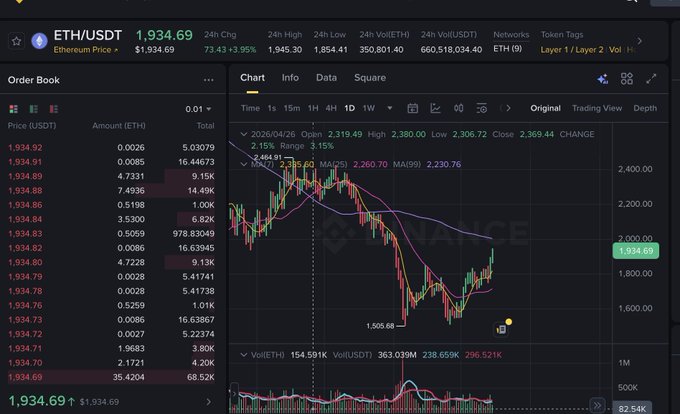Viewport: 680px width, 414px height.
Task: Select the 1s interval
Action: [x=271, y=108]
